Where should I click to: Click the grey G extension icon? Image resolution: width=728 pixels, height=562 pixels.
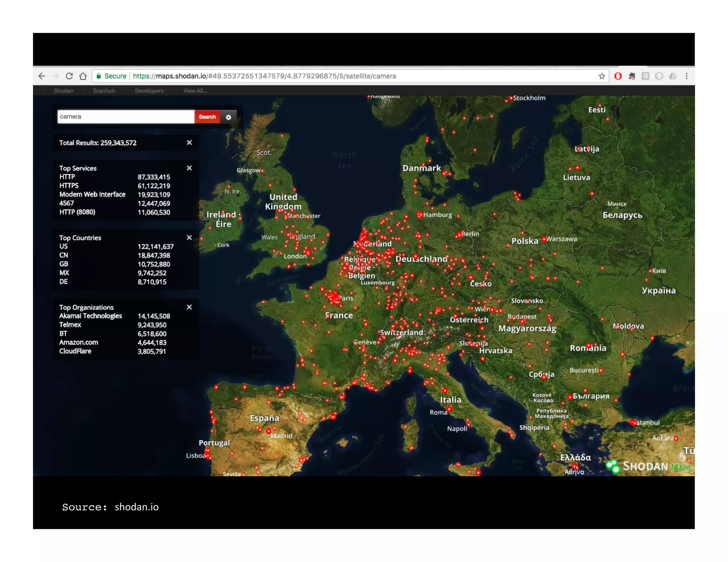(646, 76)
